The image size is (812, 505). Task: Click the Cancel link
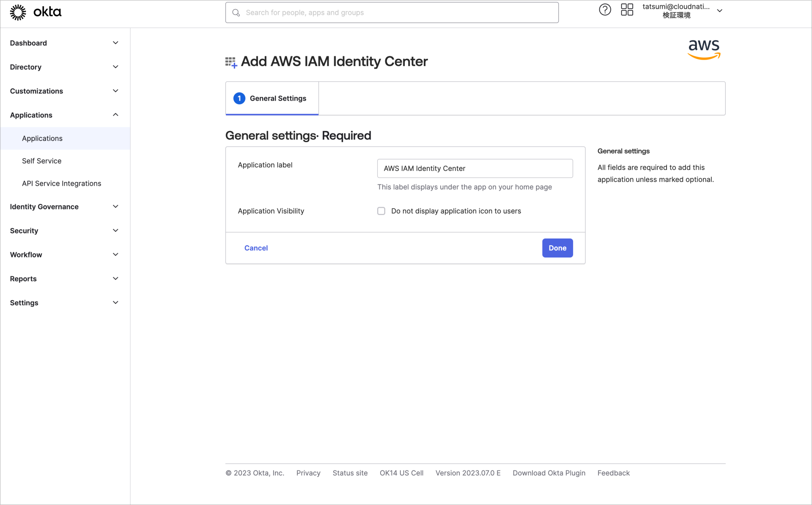point(256,248)
